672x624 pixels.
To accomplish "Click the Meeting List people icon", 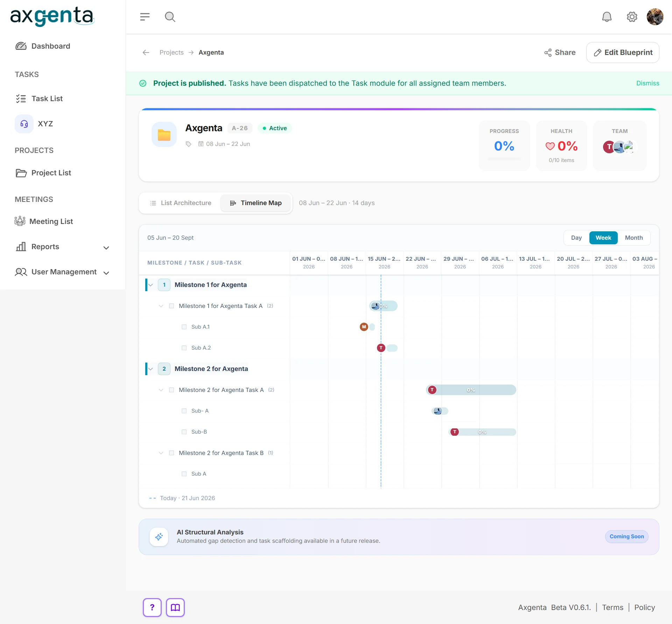I will 20,221.
